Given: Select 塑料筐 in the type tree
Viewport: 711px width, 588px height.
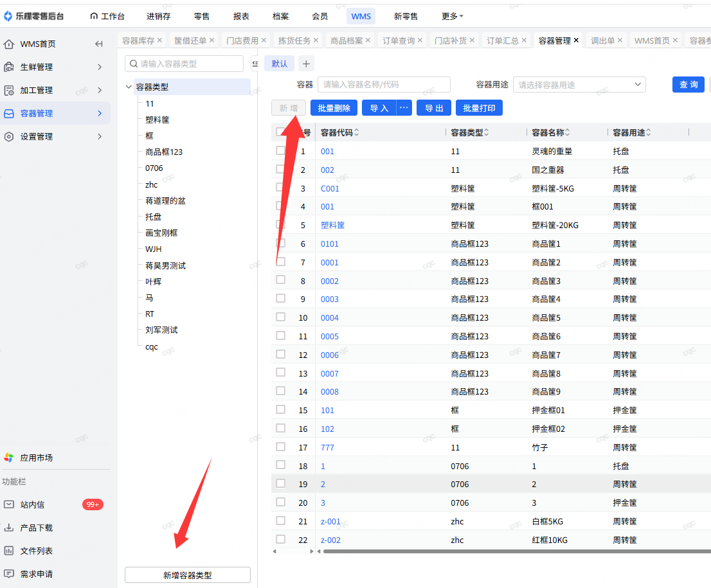Looking at the screenshot, I should tap(157, 120).
